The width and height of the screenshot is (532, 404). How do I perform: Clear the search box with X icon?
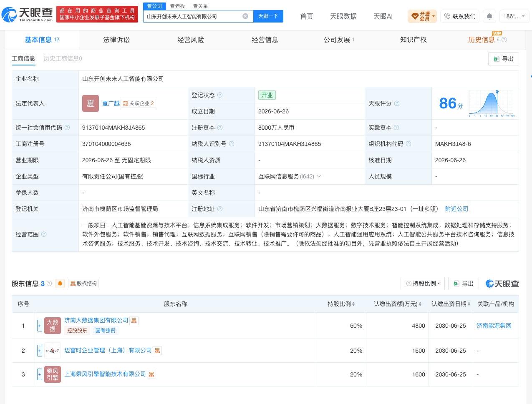[245, 16]
